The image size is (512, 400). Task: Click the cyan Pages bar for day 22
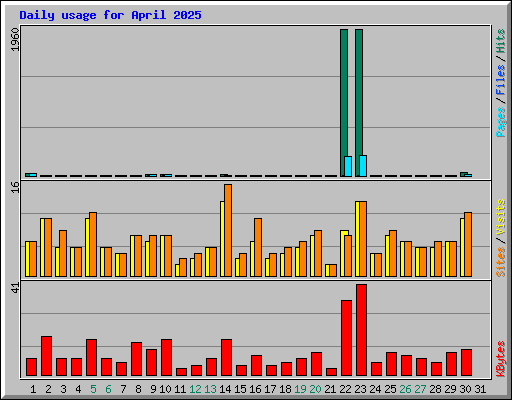(348, 166)
